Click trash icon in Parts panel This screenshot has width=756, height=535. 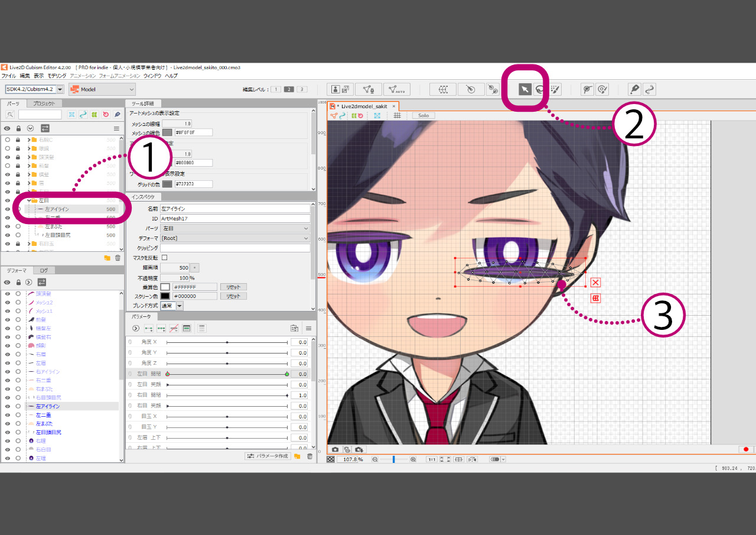118,258
